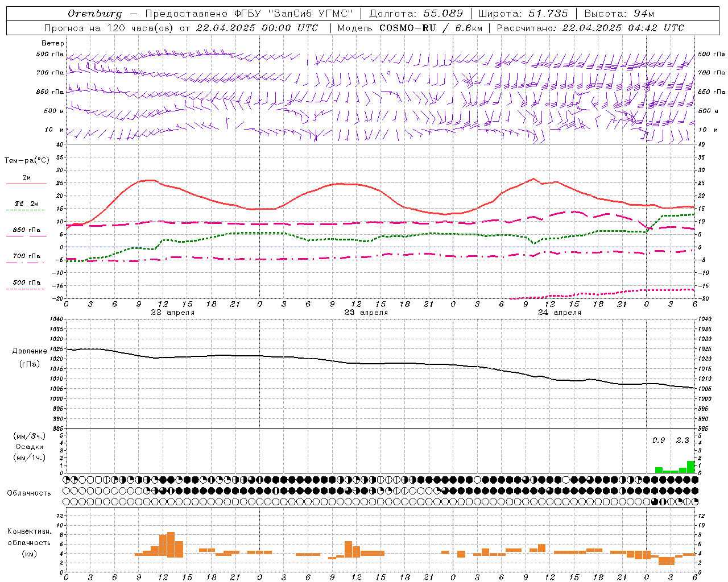
Task: Click the Тем-ра(°C) panel label
Action: click(27, 161)
